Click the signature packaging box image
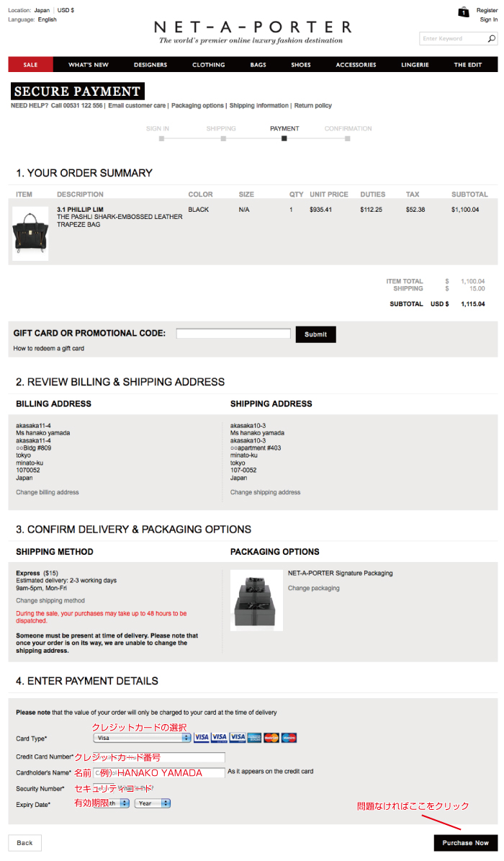Viewport: 504px width, 861px height. pos(256,600)
